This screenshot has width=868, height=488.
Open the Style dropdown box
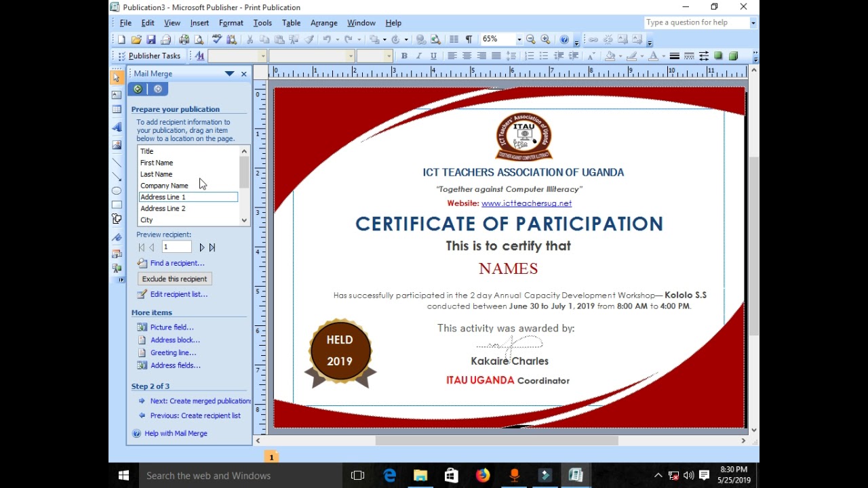(x=237, y=56)
